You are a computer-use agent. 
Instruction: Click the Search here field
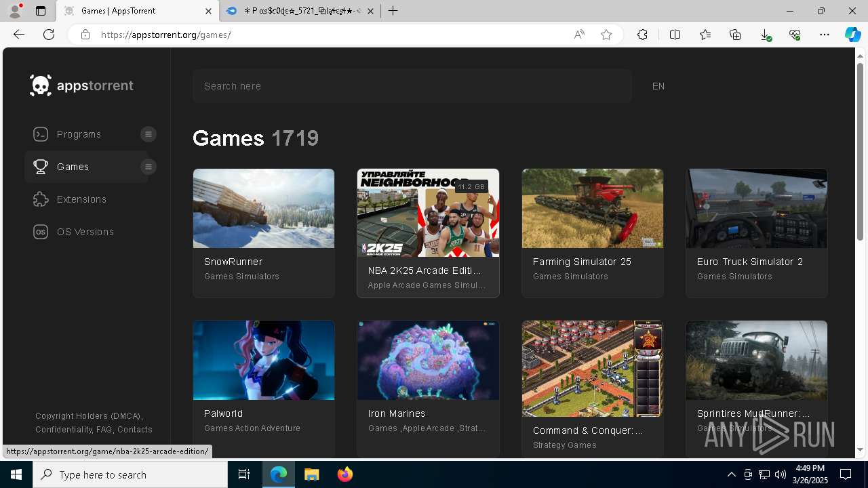(x=412, y=86)
